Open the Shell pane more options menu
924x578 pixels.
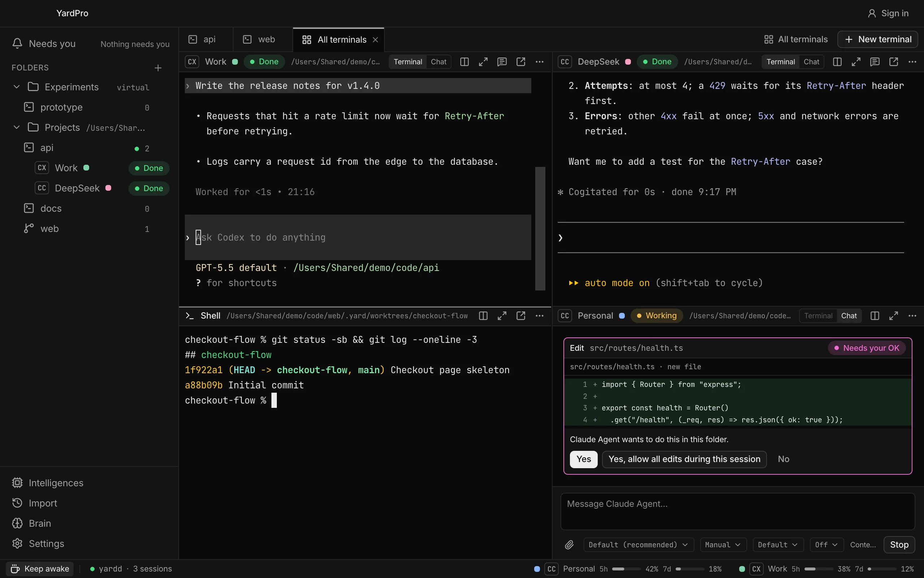[540, 316]
